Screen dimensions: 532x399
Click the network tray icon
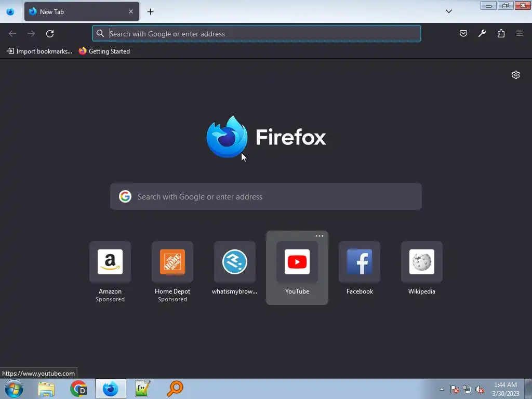pos(467,389)
